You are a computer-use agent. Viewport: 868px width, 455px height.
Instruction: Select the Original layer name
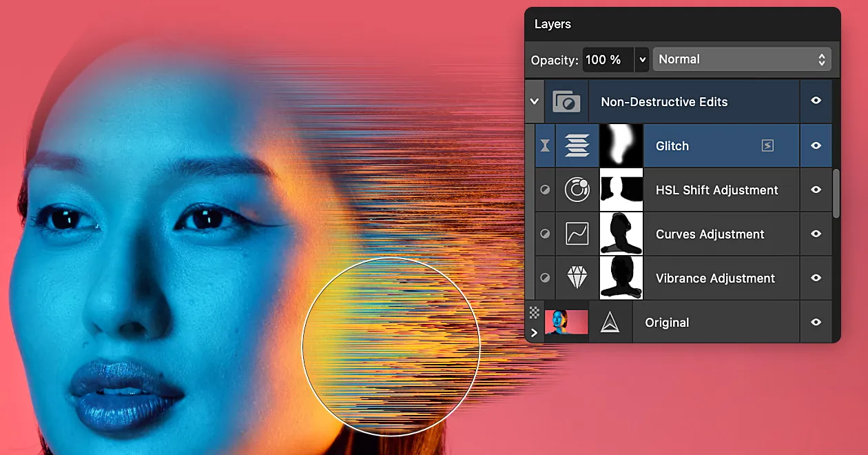(667, 322)
